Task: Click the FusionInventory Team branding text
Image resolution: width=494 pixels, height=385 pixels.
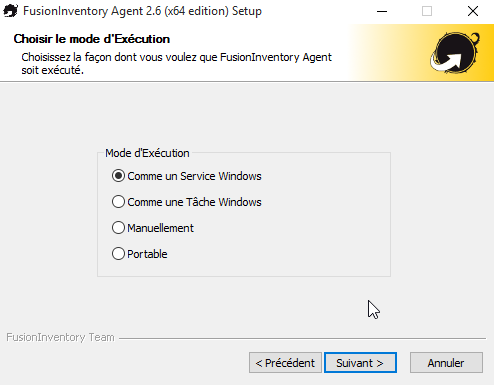Action: (60, 337)
